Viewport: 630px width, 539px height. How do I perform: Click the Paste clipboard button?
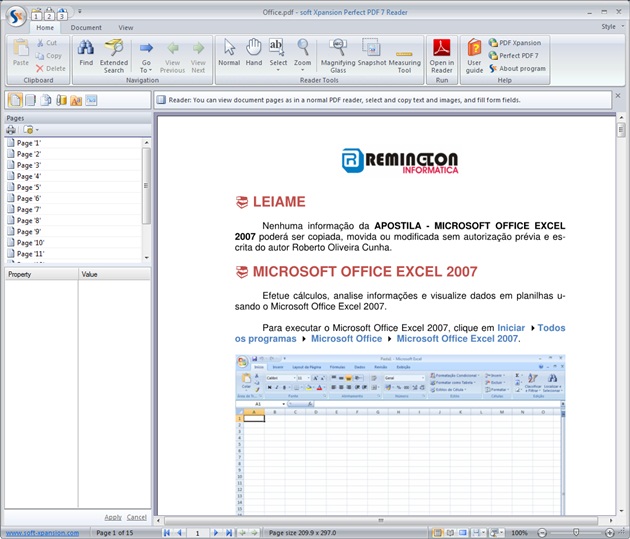(20, 53)
